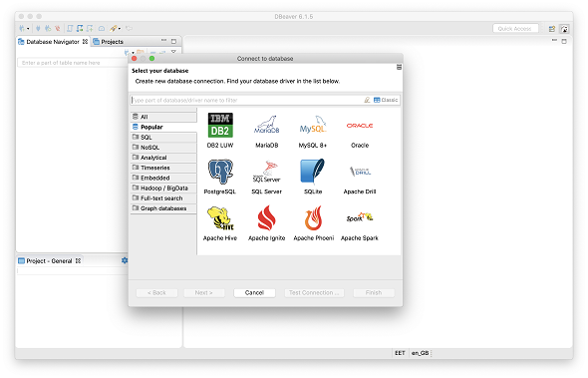Click the red Disconnect icon in main toolbar
The image size is (588, 378).
point(58,28)
